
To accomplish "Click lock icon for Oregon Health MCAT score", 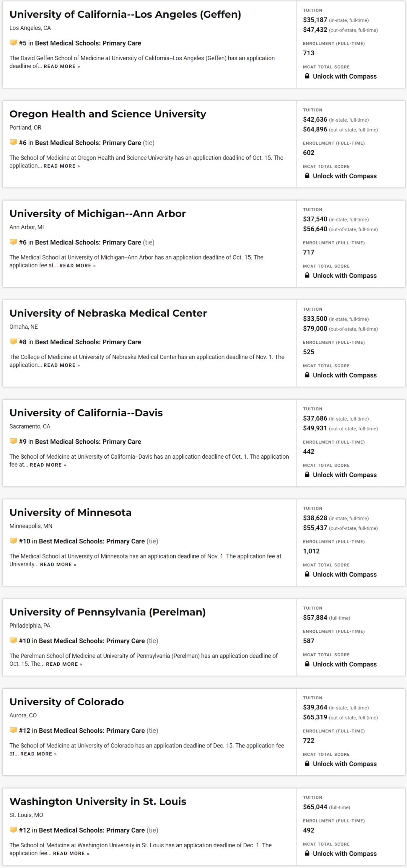I will tap(307, 175).
